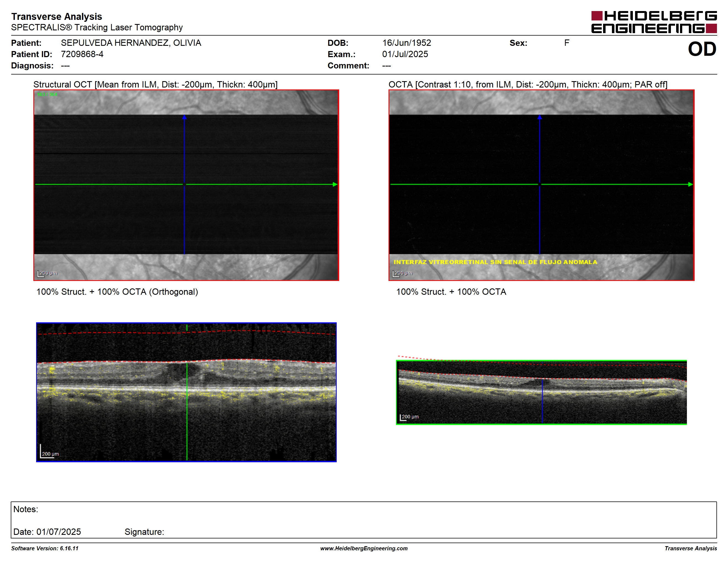Click the non-orthogonal '100% Struct. + 100% OCTA' label
This screenshot has height=563, width=728.
pos(451,292)
